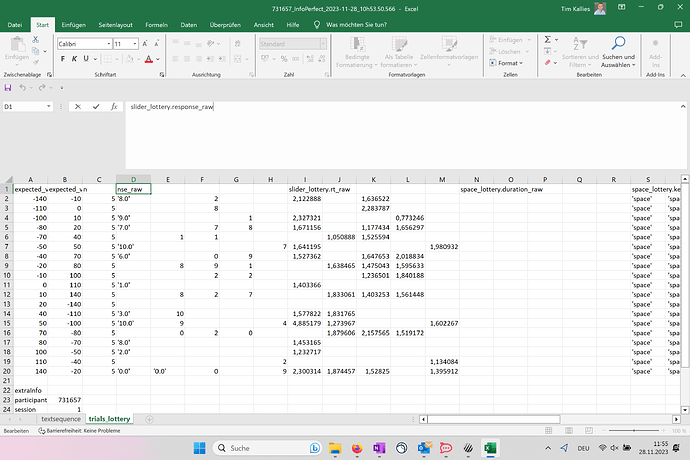Collapse the ribbon with the chevron
The height and width of the screenshot is (460, 690).
(683, 75)
